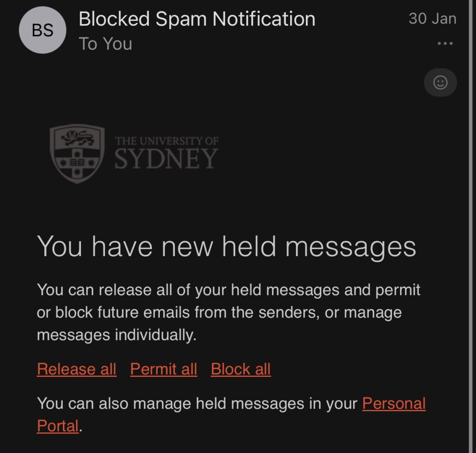Open sender details for Blocked Spam Notification

pos(197,19)
